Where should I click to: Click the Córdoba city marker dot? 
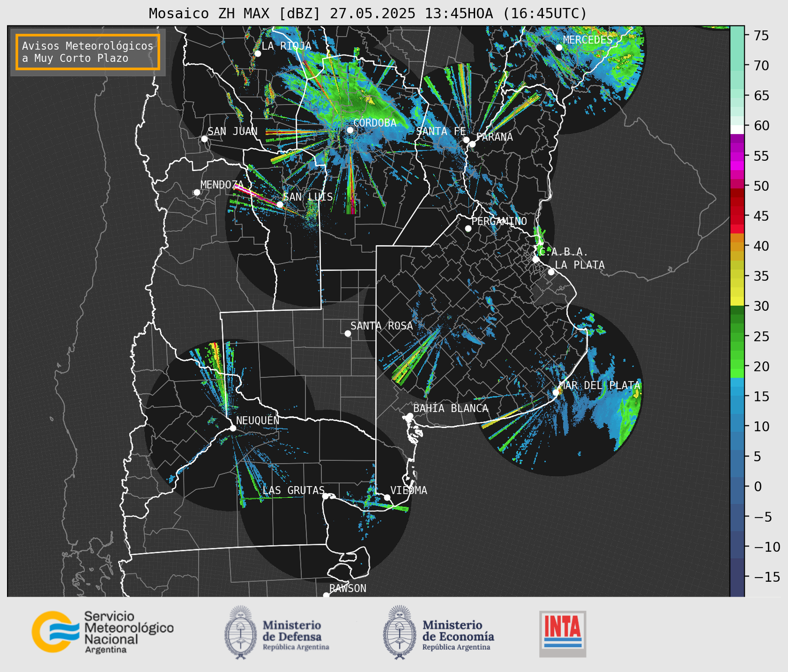click(x=350, y=130)
